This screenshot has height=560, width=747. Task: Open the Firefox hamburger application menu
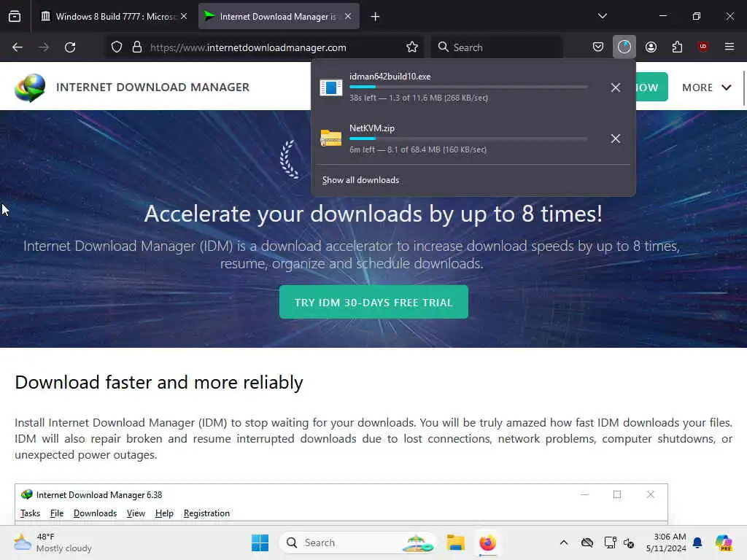pos(729,47)
